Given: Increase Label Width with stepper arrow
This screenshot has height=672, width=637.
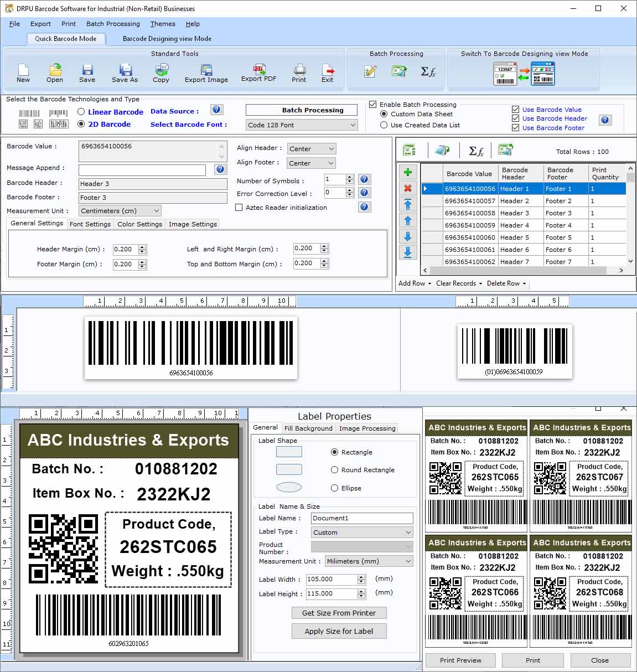Looking at the screenshot, I should click(361, 577).
